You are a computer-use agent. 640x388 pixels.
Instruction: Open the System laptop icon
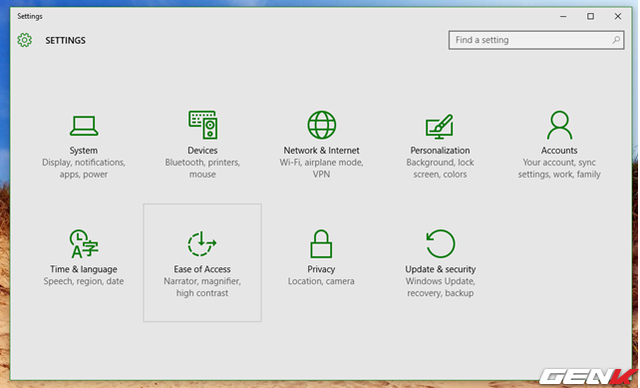[84, 126]
